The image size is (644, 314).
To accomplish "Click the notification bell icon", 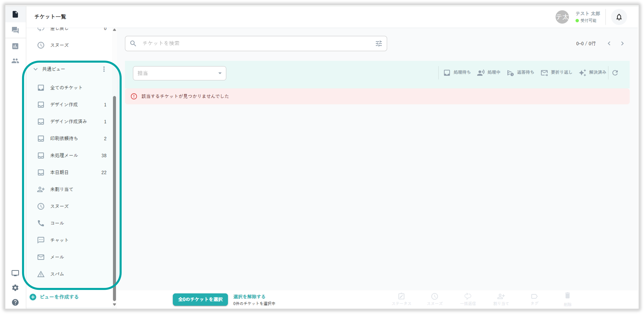I will coord(619,17).
